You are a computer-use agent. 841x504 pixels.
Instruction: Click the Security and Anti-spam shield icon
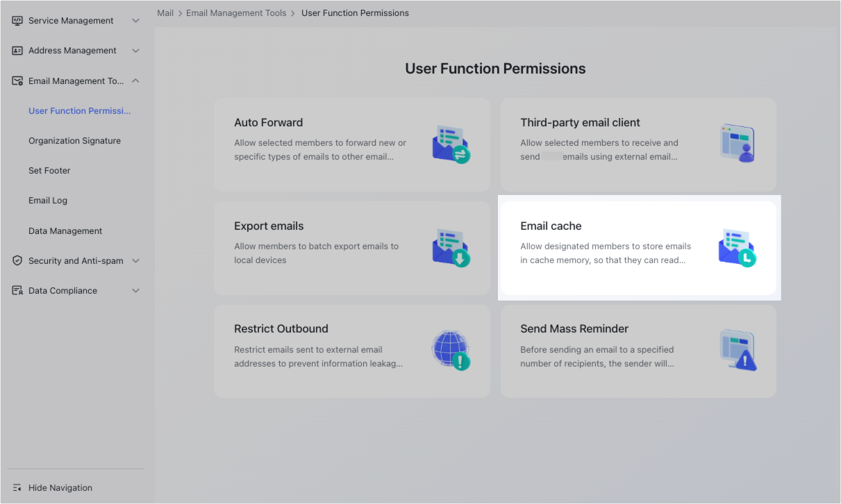click(17, 260)
